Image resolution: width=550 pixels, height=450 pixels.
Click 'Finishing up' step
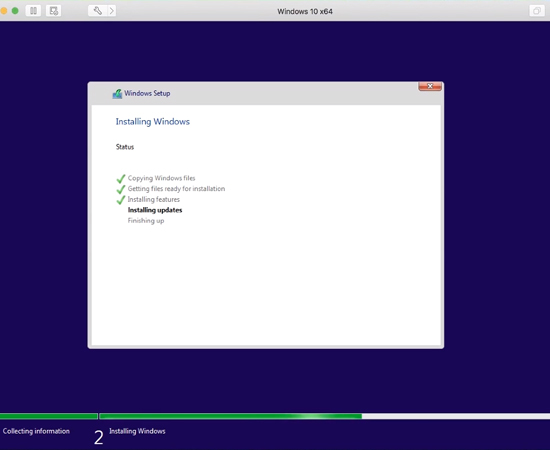[146, 221]
